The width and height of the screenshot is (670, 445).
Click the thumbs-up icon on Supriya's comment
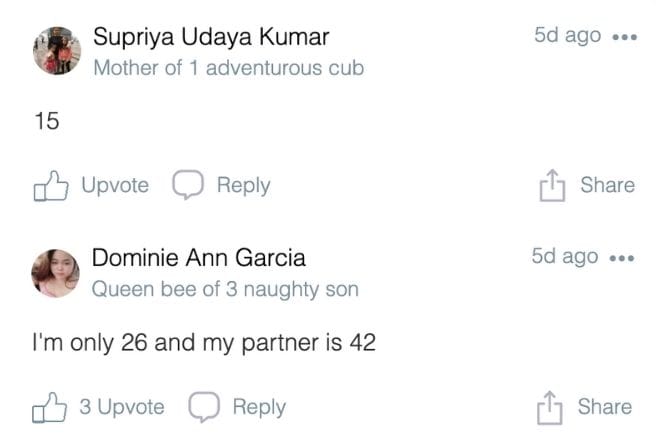(51, 186)
